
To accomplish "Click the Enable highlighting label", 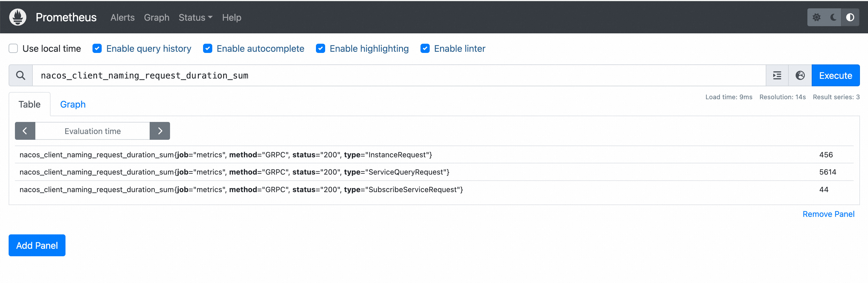I will tap(369, 49).
